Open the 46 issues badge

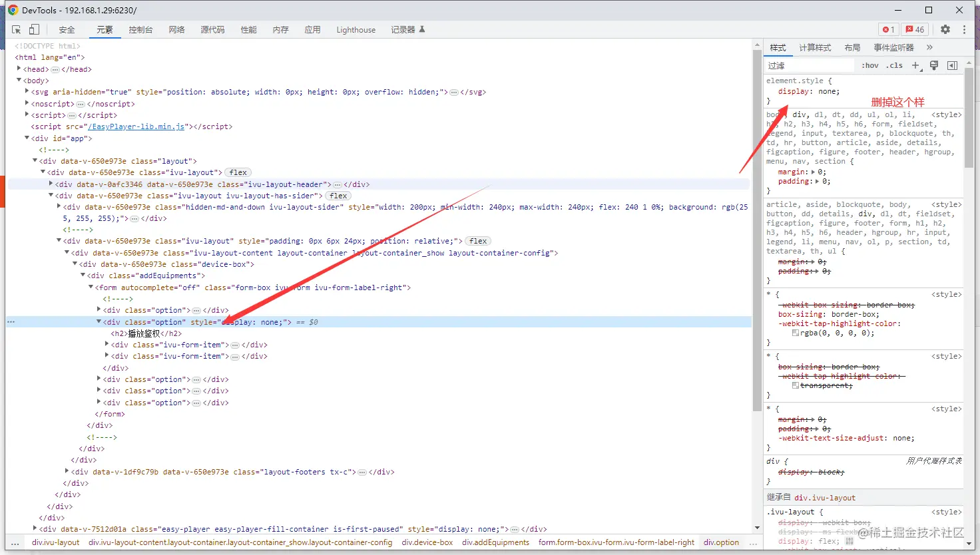[x=915, y=29]
